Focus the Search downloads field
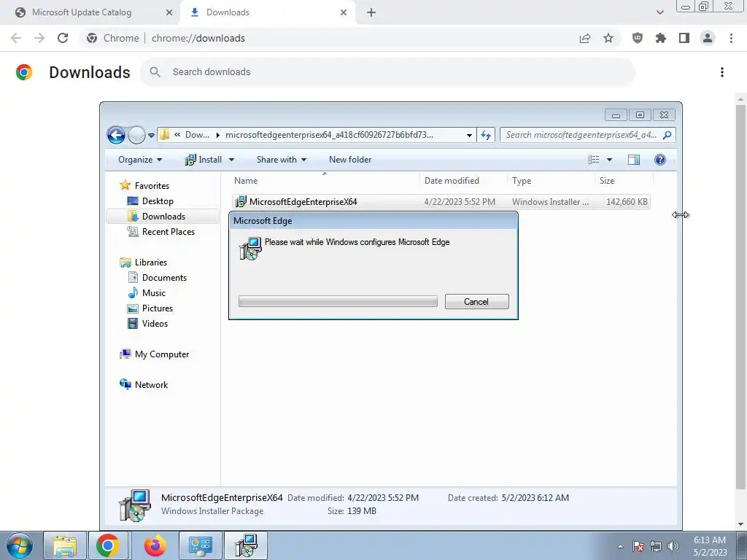The height and width of the screenshot is (560, 747). (x=388, y=72)
